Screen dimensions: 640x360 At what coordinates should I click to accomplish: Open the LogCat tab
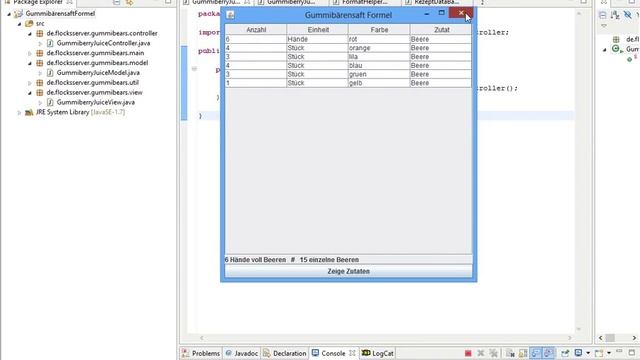pyautogui.click(x=378, y=353)
